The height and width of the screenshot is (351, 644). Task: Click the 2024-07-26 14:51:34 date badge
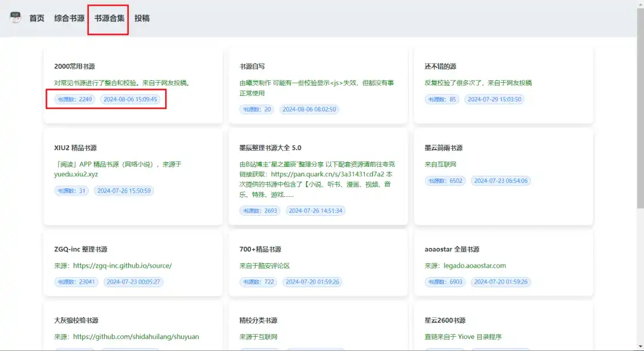pyautogui.click(x=315, y=211)
